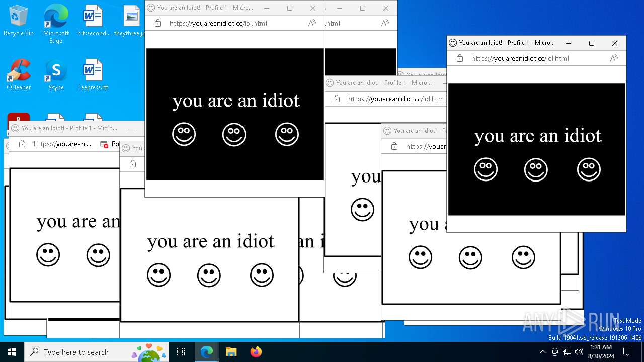Open the hitssecond Word document icon
The image size is (644, 362).
[94, 21]
